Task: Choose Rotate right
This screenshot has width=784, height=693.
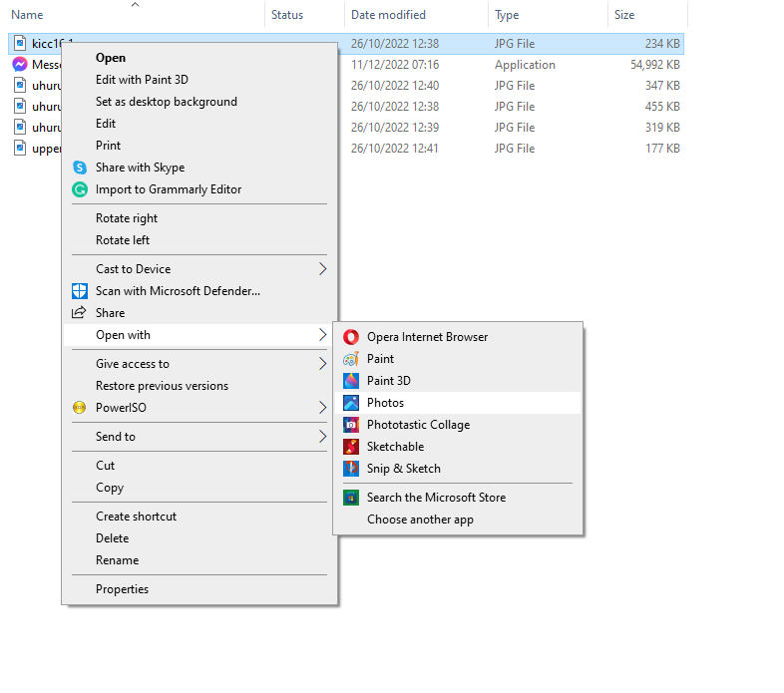Action: point(127,218)
